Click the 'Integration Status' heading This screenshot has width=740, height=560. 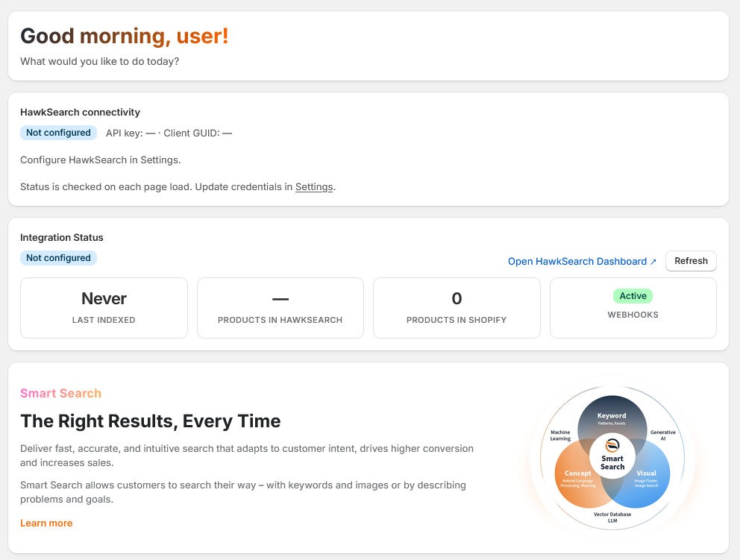[62, 237]
